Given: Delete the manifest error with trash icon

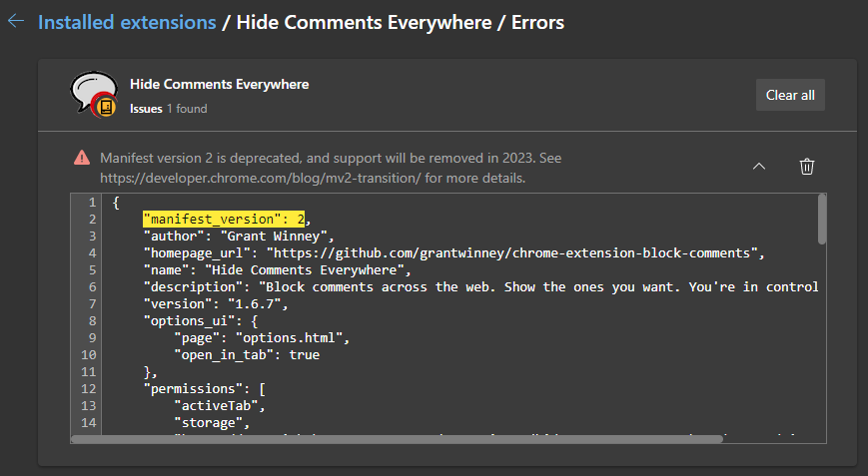Looking at the screenshot, I should coord(806,167).
